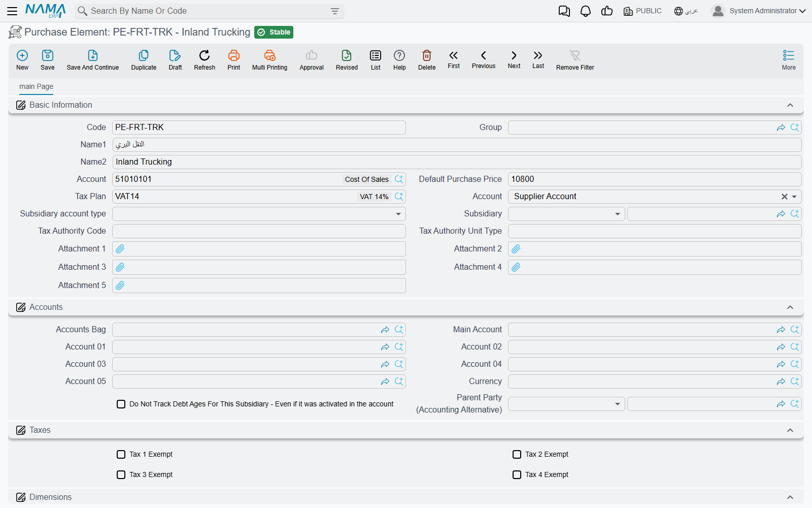
Task: Switch language to Arabic
Action: click(x=686, y=11)
